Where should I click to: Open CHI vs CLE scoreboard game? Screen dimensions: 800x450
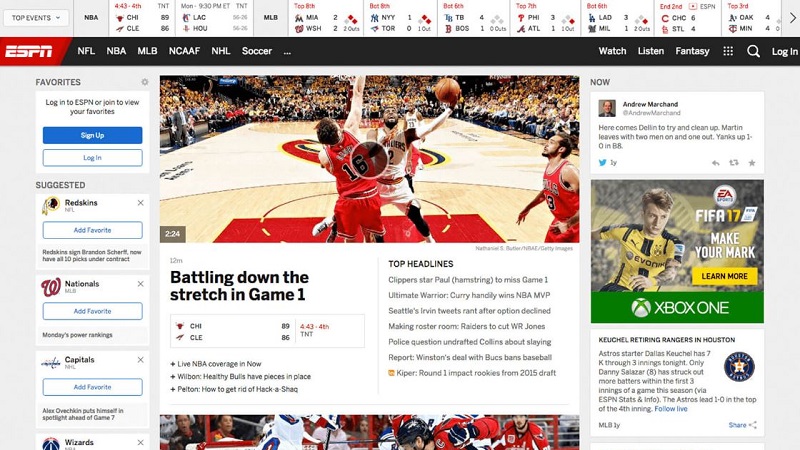142,18
